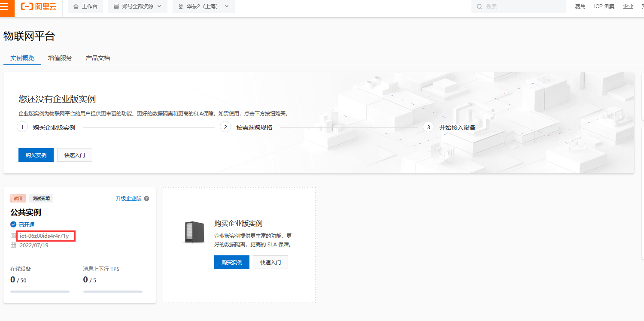644x321 pixels.
Task: Click 购买实例 in the 购买企业版实例 card
Action: tap(232, 262)
